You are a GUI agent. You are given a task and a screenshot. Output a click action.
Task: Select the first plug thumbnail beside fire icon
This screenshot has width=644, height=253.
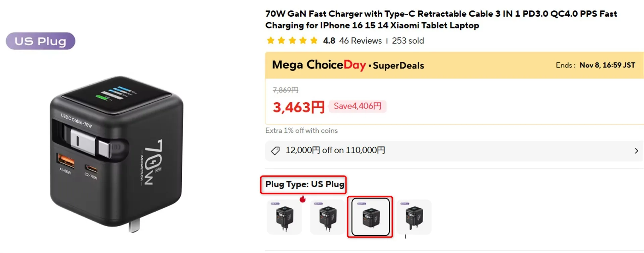click(x=284, y=217)
